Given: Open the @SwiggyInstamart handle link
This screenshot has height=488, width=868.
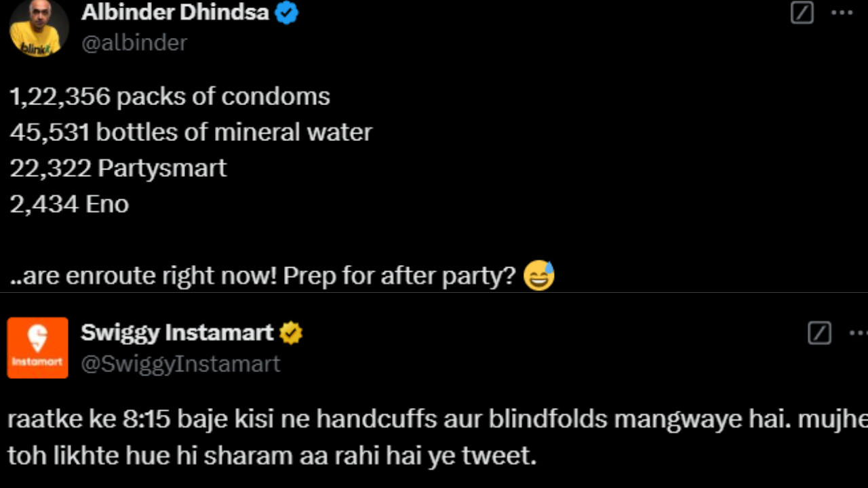Looking at the screenshot, I should pos(180,364).
